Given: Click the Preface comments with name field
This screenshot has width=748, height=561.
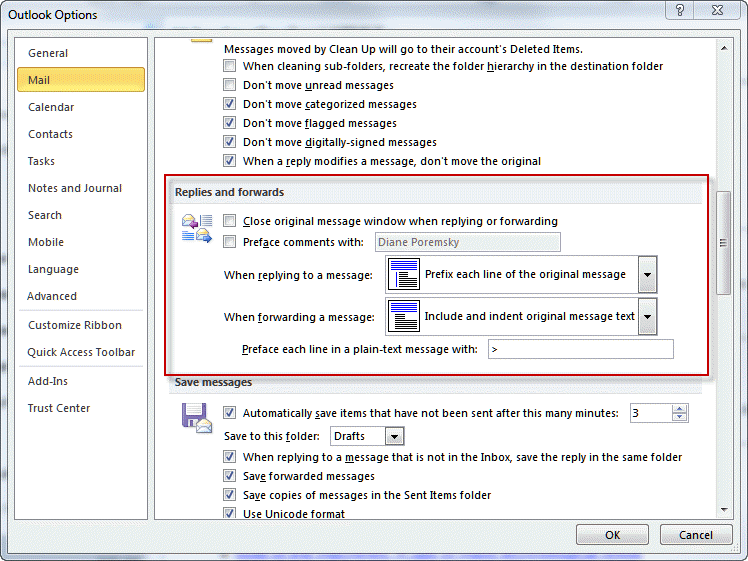Looking at the screenshot, I should tap(468, 242).
